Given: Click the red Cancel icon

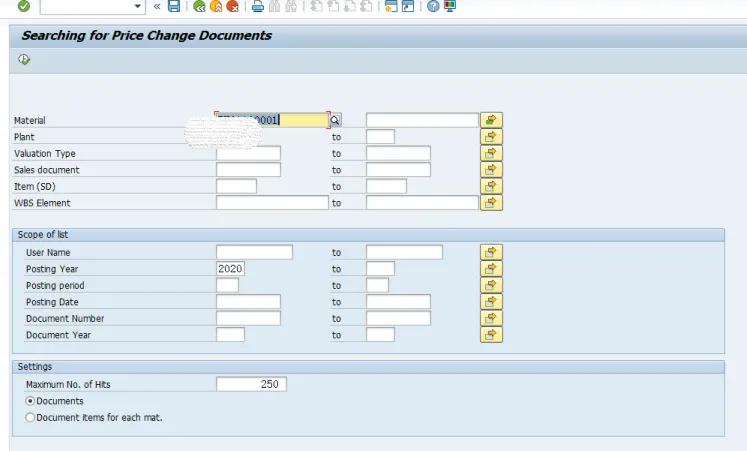Looking at the screenshot, I should pos(232,6).
